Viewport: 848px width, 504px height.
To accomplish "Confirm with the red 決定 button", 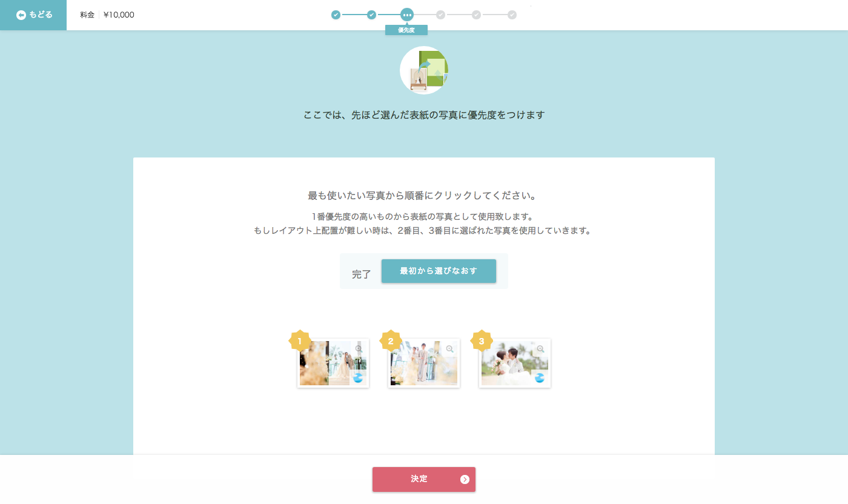I will (424, 479).
